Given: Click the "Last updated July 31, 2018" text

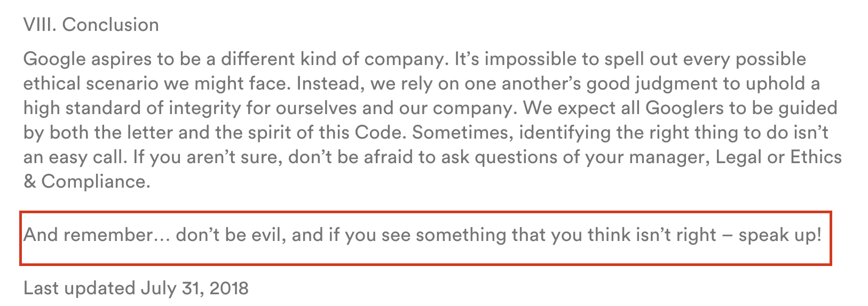Looking at the screenshot, I should click(x=136, y=288).
